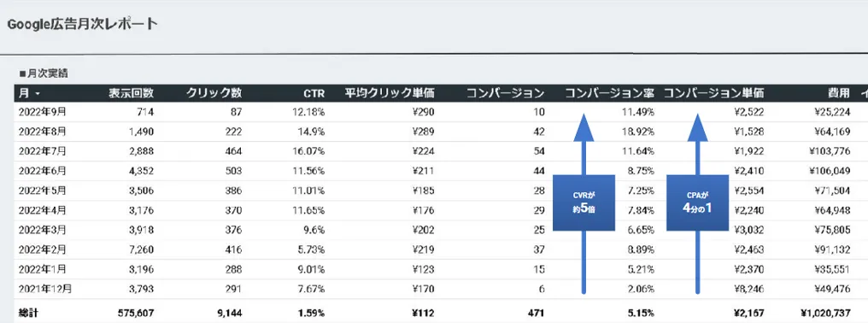Click the クリック数 column header

214,93
